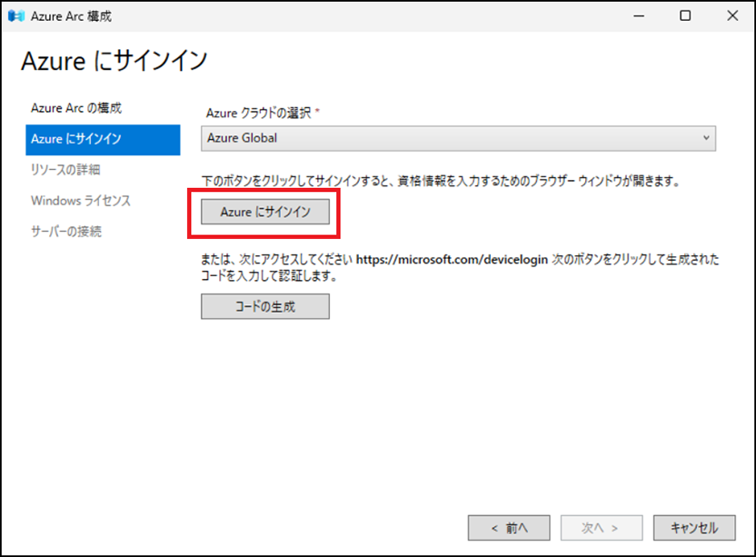Click the Azure Arc title bar icon
The image size is (756, 557).
pyautogui.click(x=16, y=16)
